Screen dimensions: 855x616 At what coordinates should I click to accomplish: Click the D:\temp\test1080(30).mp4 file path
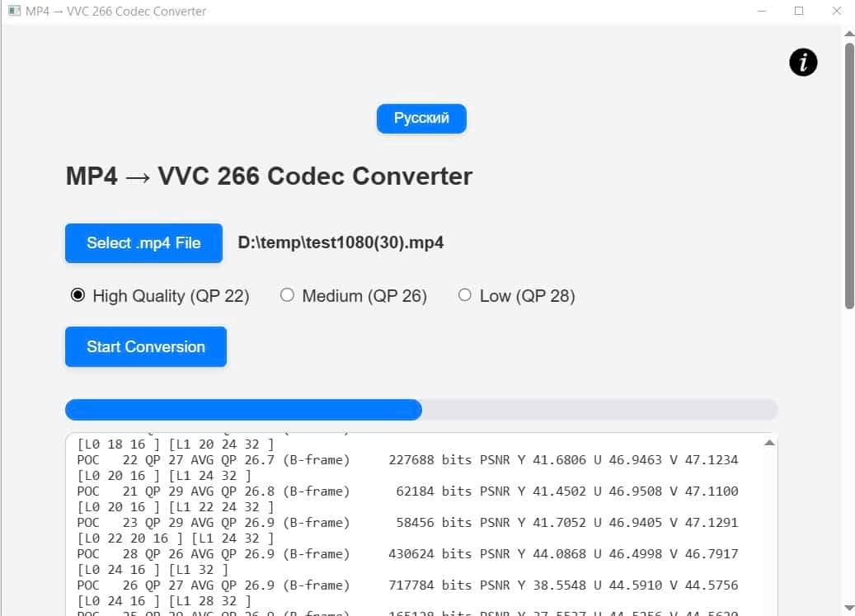341,243
